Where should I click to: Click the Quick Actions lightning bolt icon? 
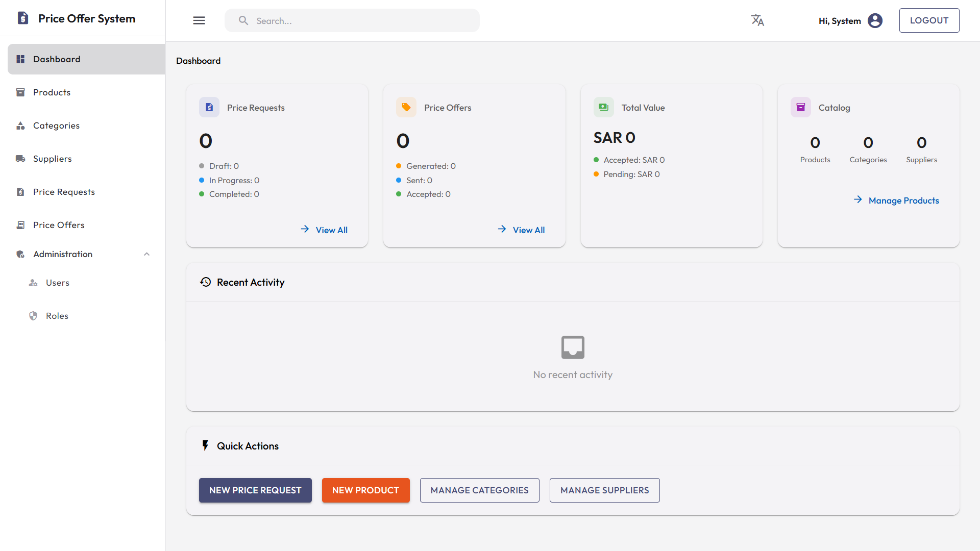pyautogui.click(x=205, y=445)
